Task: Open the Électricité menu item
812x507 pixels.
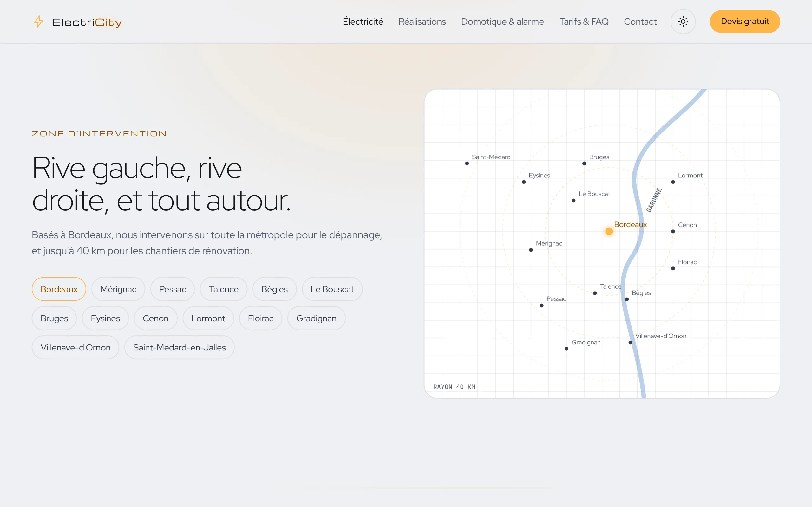Action: [363, 22]
